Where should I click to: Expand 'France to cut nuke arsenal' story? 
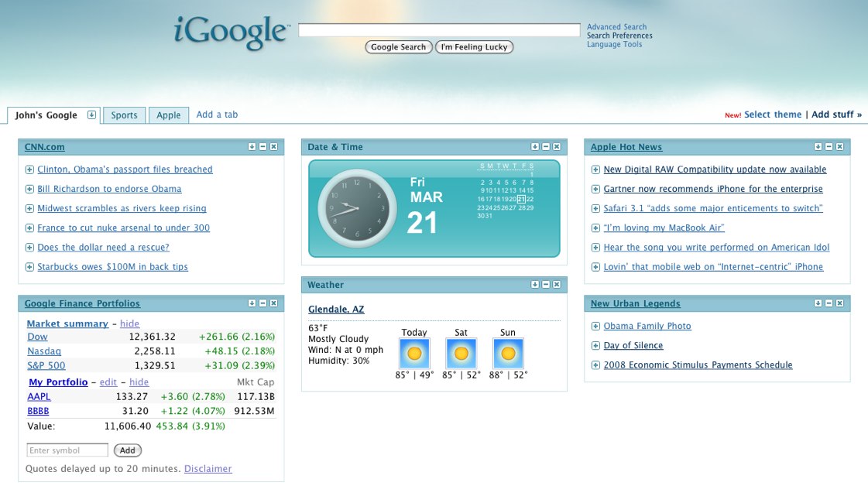click(29, 228)
